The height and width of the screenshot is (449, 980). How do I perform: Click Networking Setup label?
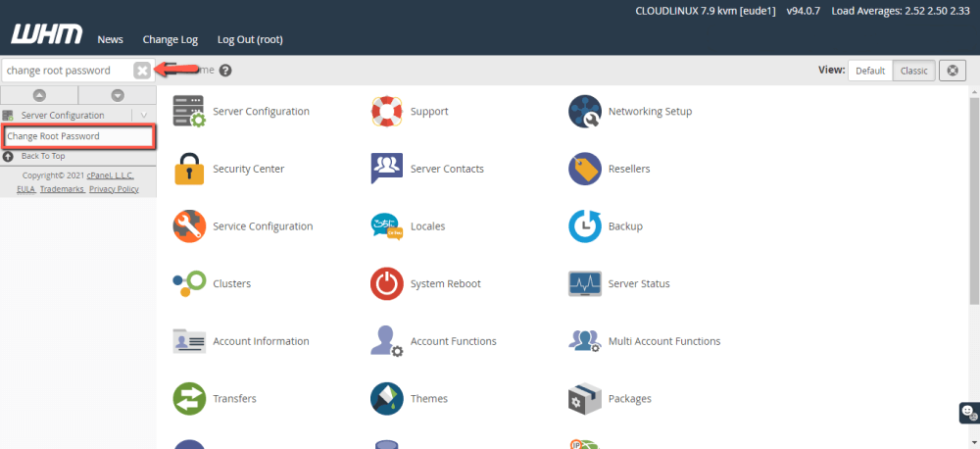point(650,112)
